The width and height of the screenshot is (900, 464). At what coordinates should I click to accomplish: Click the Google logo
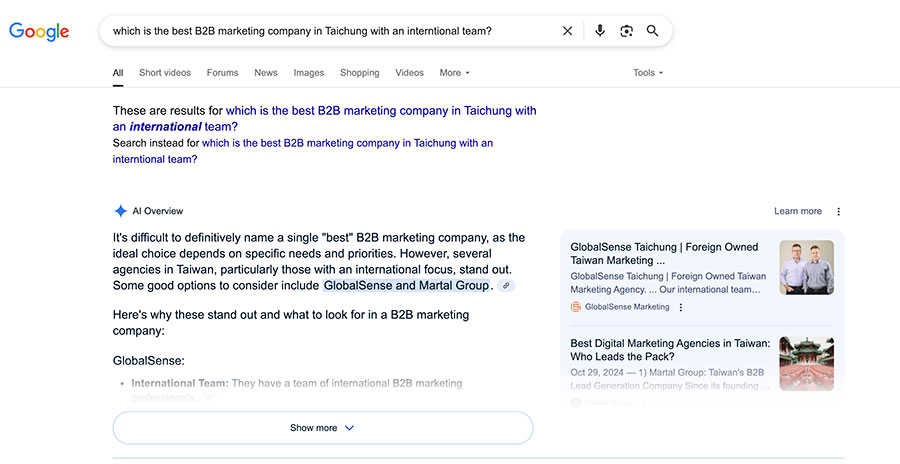click(x=39, y=31)
